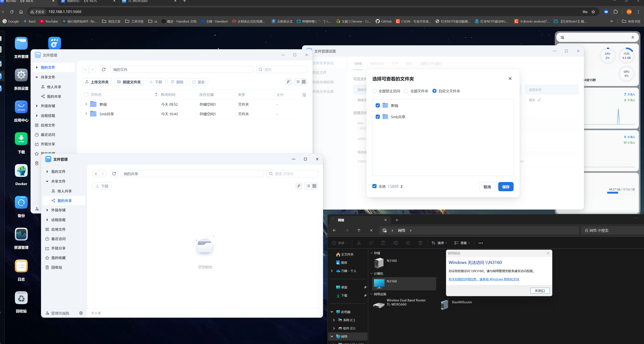
Task: Open the 排序 dropdown in Explorer
Action: tap(439, 243)
